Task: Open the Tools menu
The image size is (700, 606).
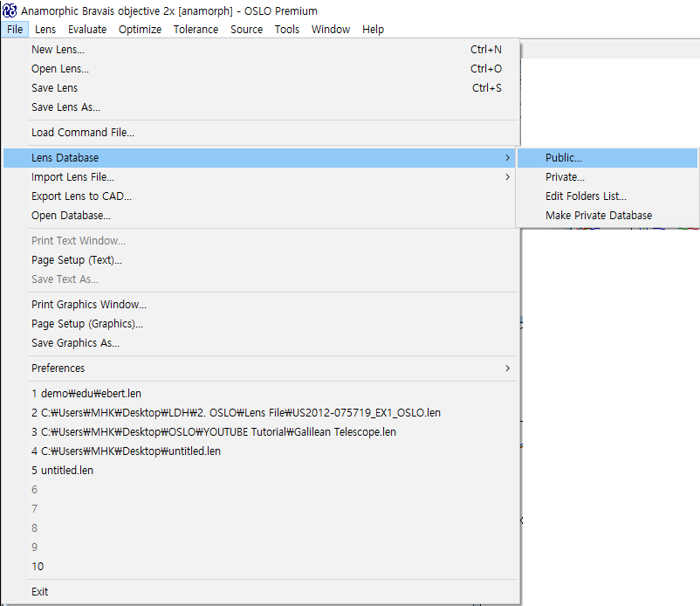Action: 286,30
